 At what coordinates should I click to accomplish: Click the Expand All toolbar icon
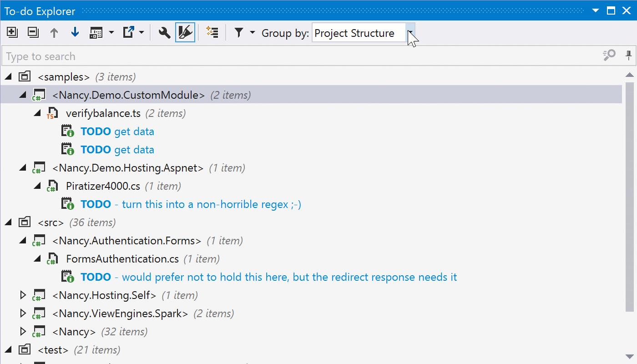coord(12,32)
